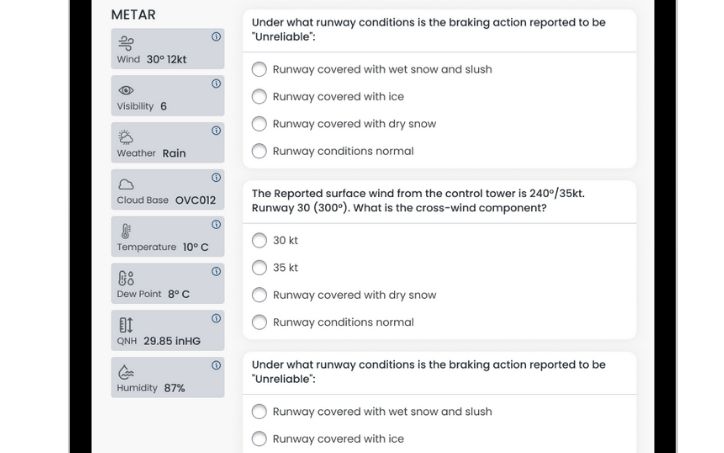The image size is (724, 453).
Task: Open the info icon on QNH card
Action: [216, 318]
